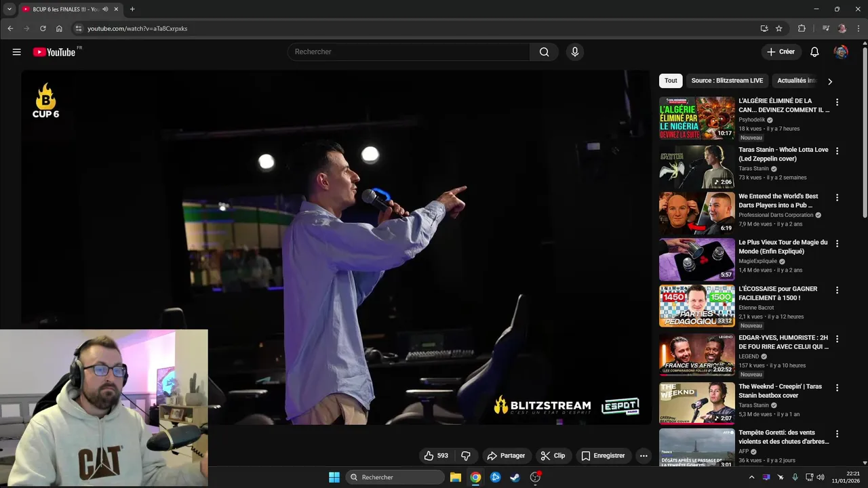This screenshot has height=488, width=868.
Task: Bookmark this page with star
Action: (779, 28)
